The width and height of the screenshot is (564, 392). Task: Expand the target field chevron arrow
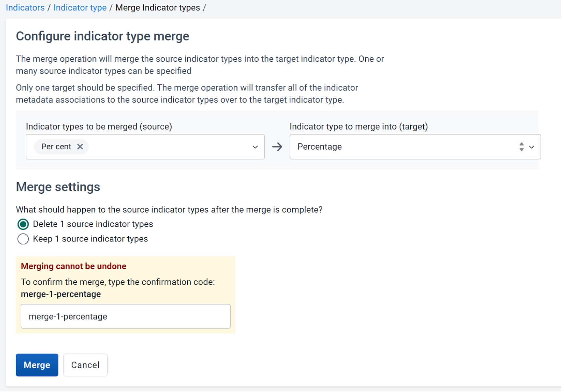click(531, 147)
